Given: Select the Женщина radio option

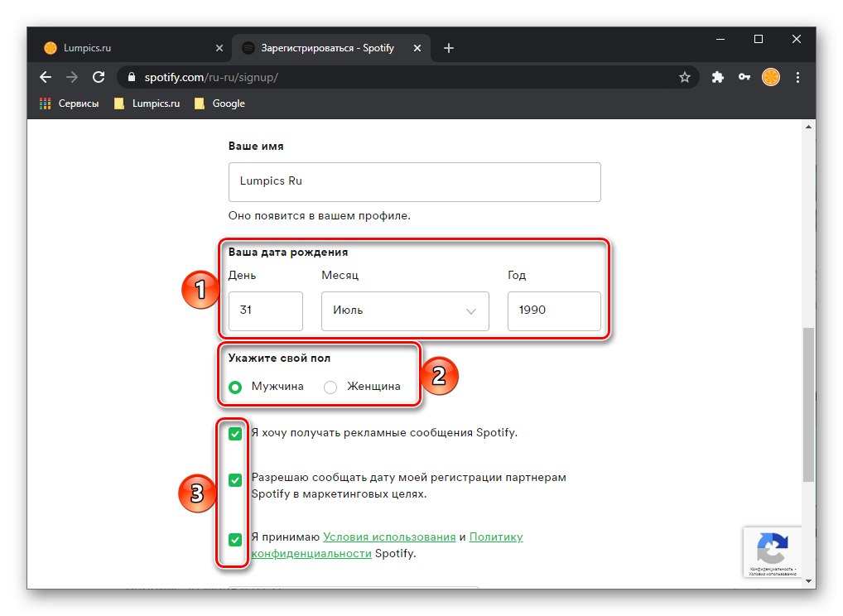Looking at the screenshot, I should tap(330, 387).
